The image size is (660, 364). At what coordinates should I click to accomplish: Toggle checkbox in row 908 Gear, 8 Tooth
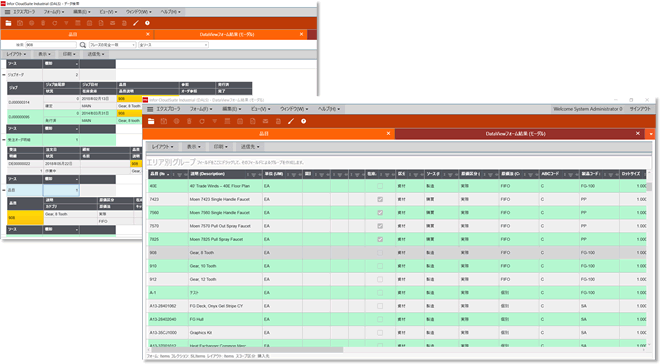pyautogui.click(x=380, y=253)
